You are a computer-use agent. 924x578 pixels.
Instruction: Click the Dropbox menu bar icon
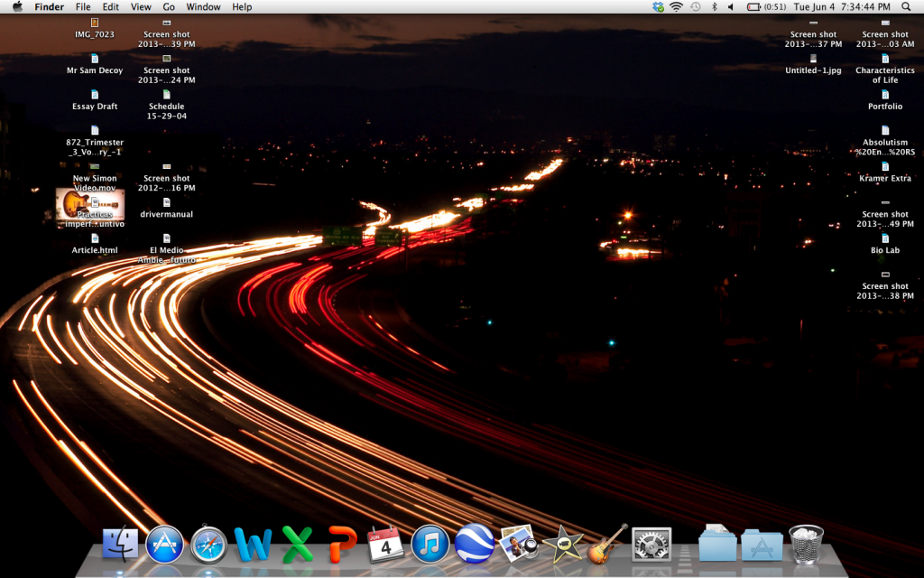pos(658,6)
